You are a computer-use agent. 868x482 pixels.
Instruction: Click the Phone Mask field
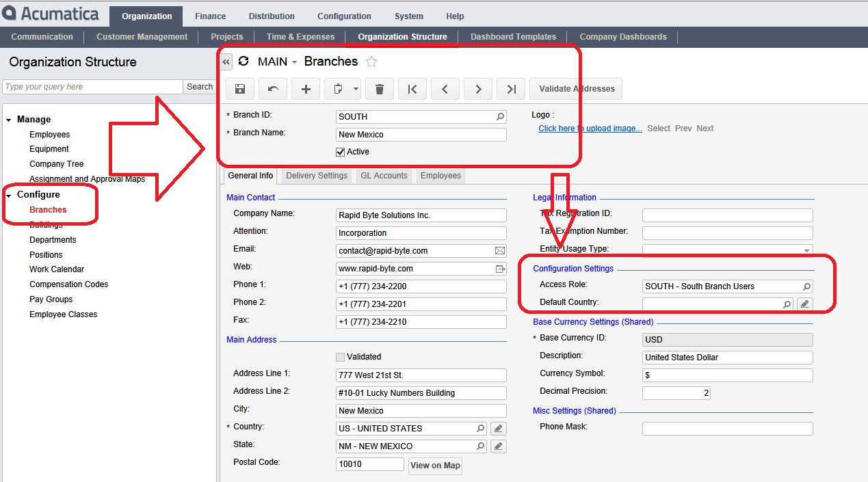[x=728, y=429]
